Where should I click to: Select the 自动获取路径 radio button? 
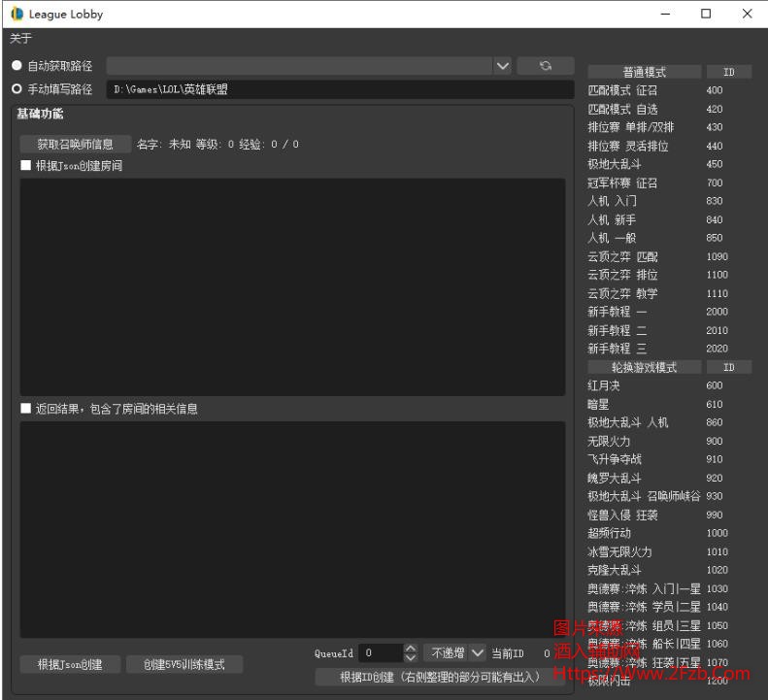(17, 66)
